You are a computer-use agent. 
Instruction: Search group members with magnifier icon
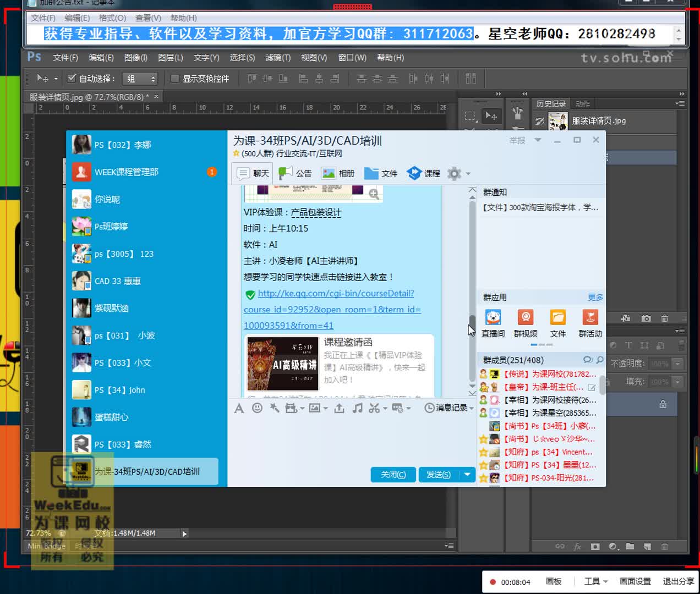tap(599, 360)
